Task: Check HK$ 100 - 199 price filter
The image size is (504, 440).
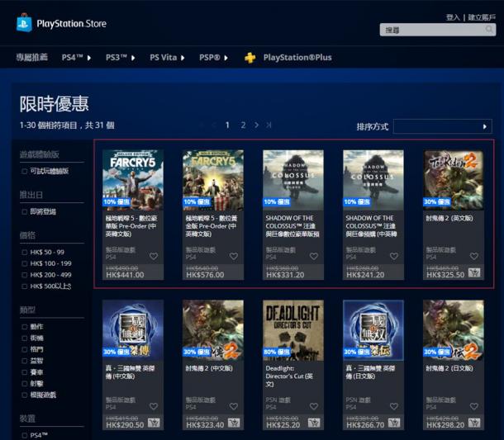Action: point(24,263)
